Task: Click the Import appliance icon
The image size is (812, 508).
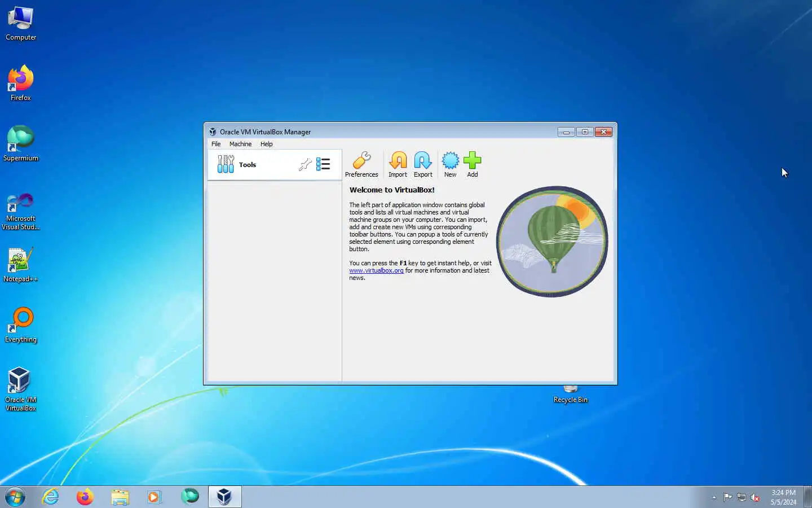Action: click(x=398, y=164)
